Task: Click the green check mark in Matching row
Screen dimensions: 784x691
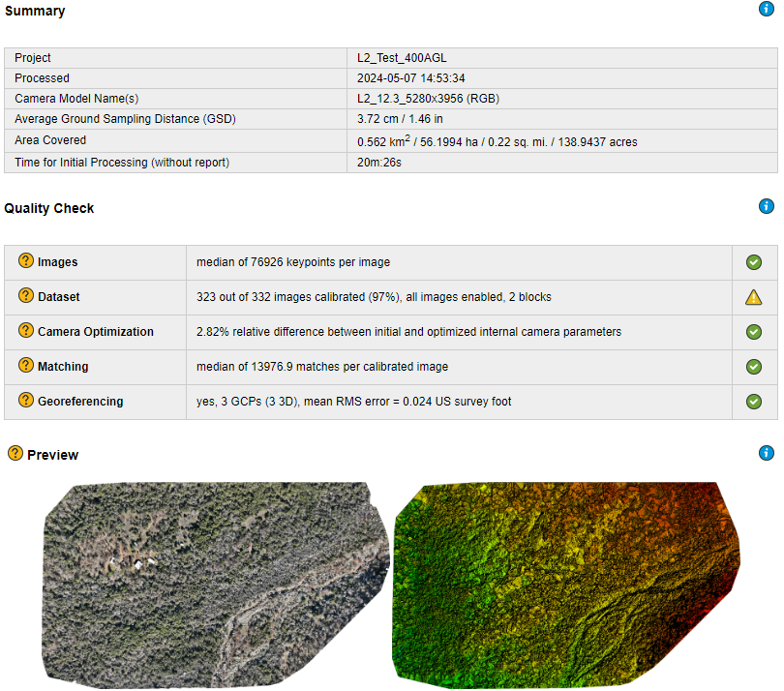Action: pyautogui.click(x=754, y=367)
